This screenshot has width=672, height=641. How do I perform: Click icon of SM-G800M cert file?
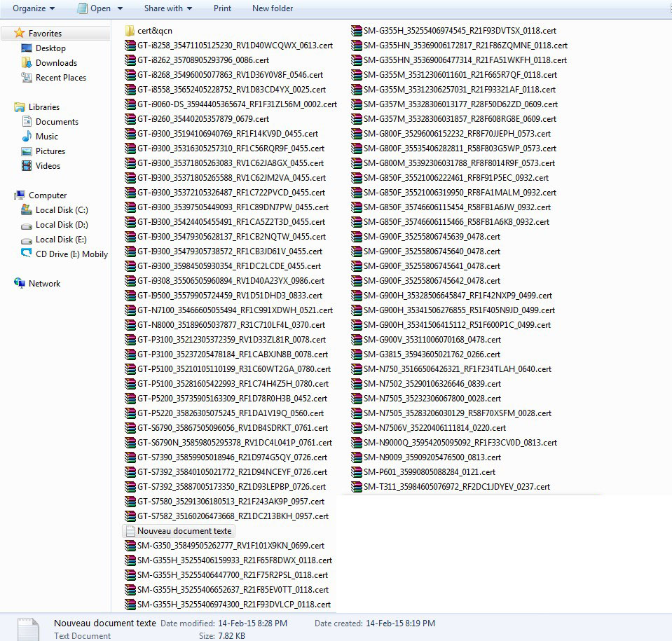pyautogui.click(x=356, y=163)
